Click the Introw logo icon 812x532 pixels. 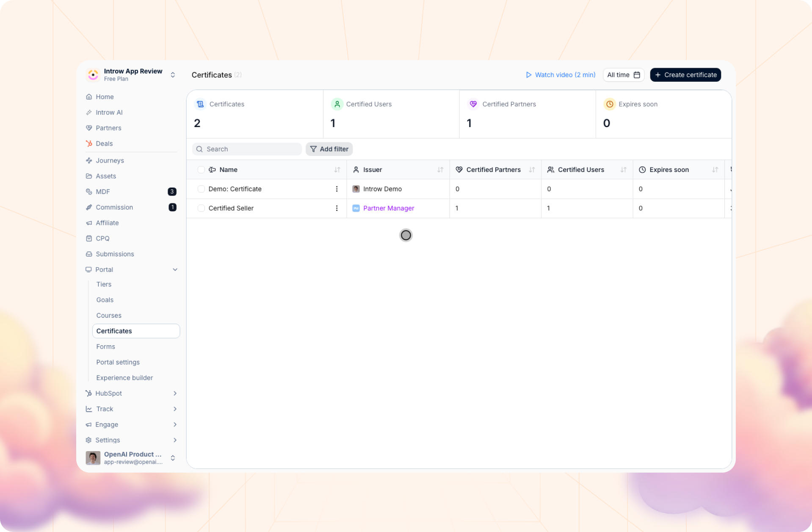[93, 75]
